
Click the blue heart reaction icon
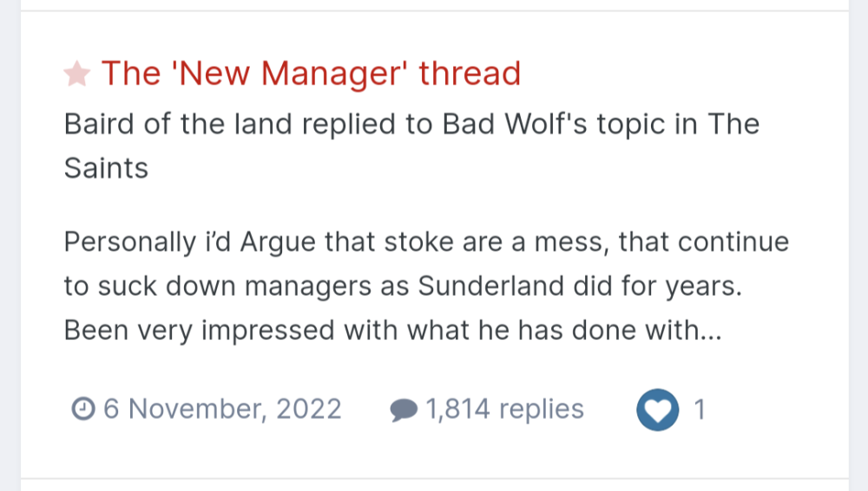pyautogui.click(x=657, y=409)
